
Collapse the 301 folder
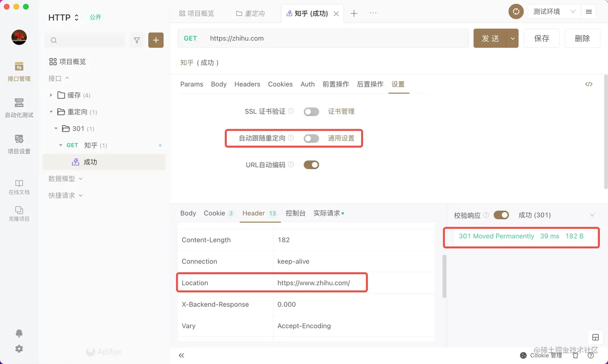[x=56, y=129]
